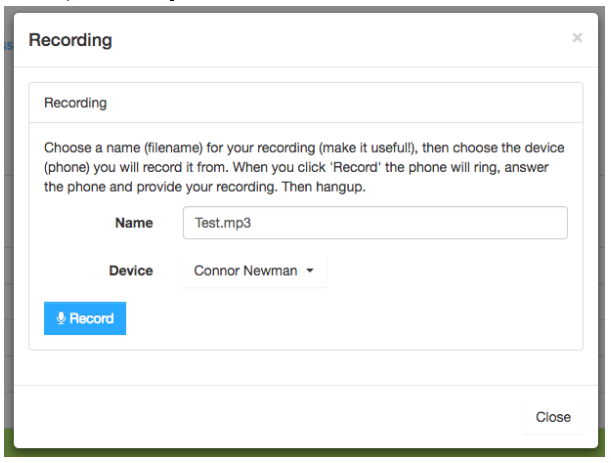
Task: Open the Connor Newman device dropdown
Action: 254,271
